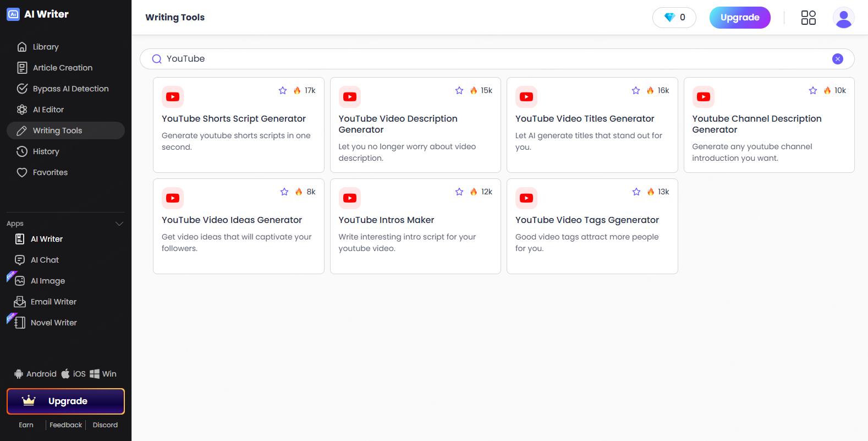Screen dimensions: 868x441
Task: Open the Discord link
Action: [x=105, y=425]
